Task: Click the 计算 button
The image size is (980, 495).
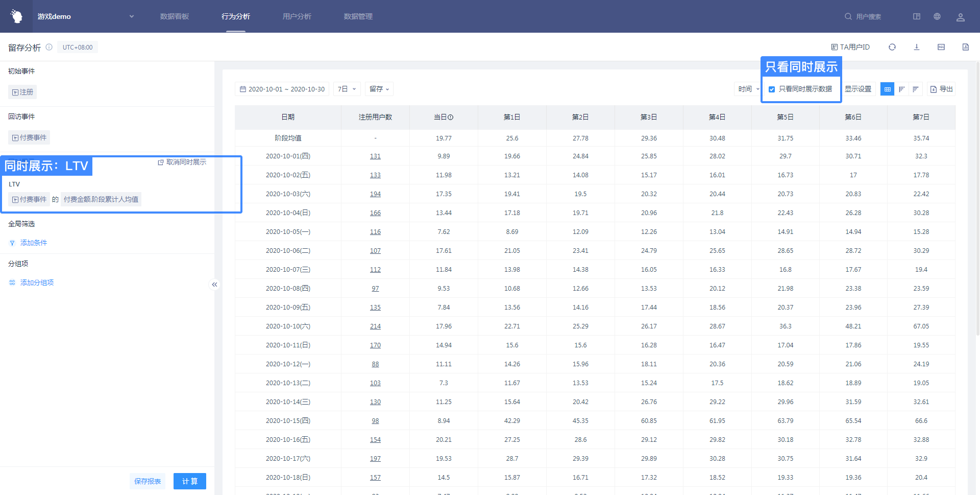Action: [x=189, y=481]
